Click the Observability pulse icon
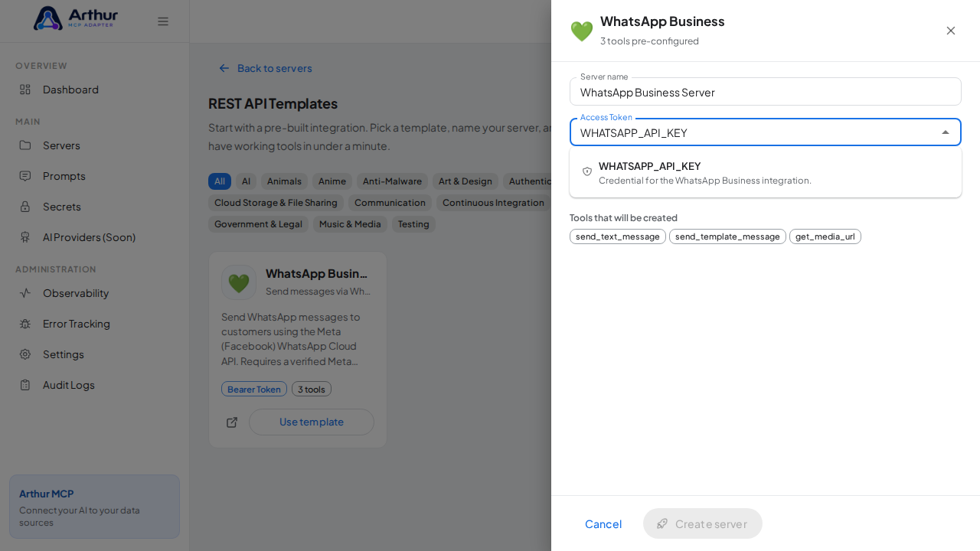Image resolution: width=980 pixels, height=551 pixels. coord(25,293)
